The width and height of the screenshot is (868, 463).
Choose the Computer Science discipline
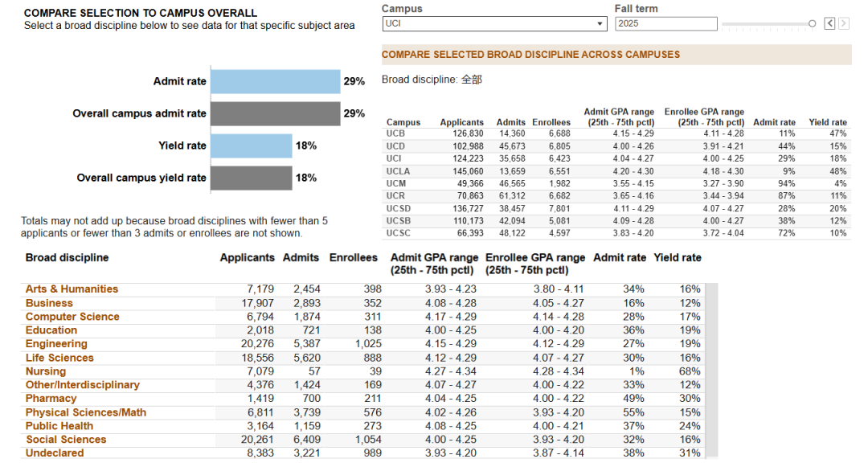point(72,317)
